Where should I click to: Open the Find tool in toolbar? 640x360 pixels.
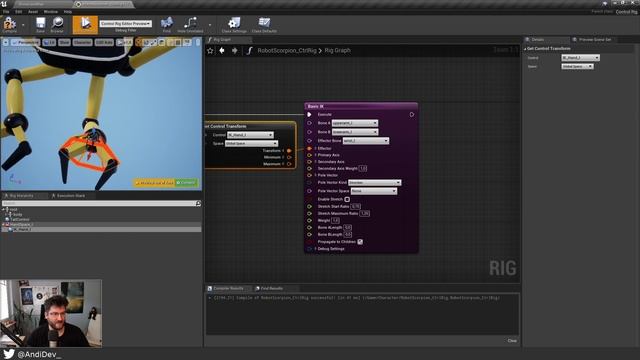(x=167, y=25)
